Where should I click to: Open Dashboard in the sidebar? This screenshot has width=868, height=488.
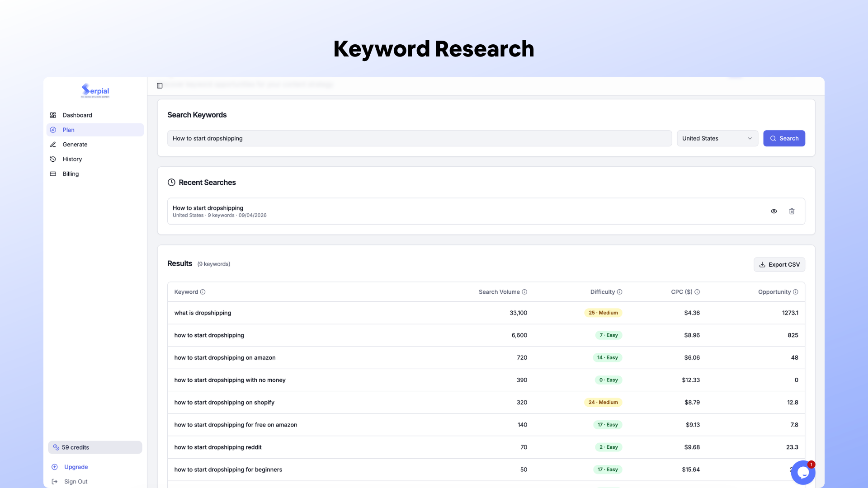(77, 115)
